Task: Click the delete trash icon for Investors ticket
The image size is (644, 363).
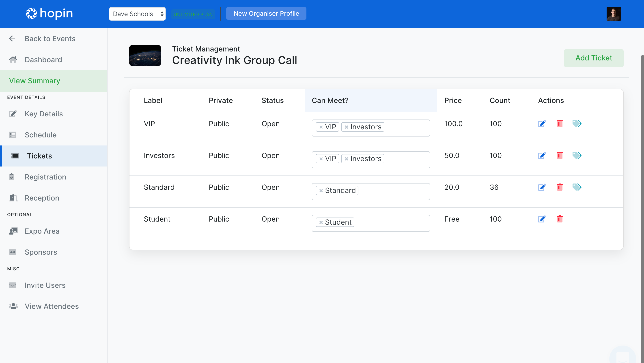Action: (x=560, y=155)
